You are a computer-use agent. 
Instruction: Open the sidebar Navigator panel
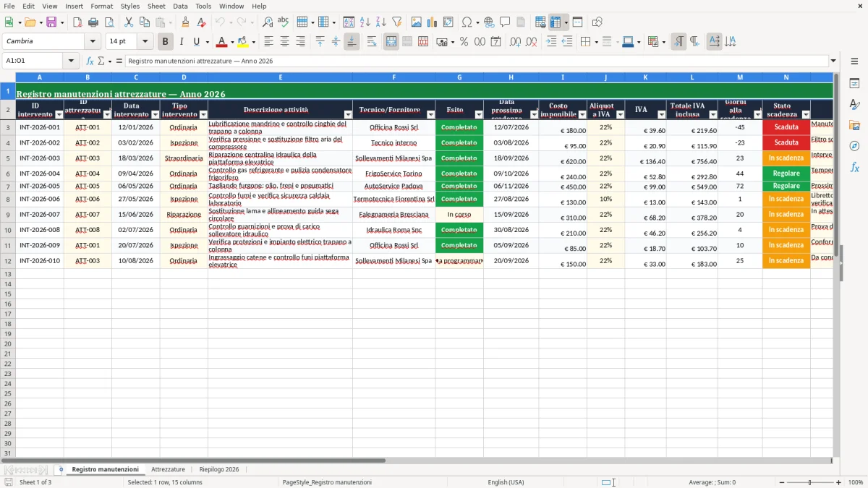point(854,146)
